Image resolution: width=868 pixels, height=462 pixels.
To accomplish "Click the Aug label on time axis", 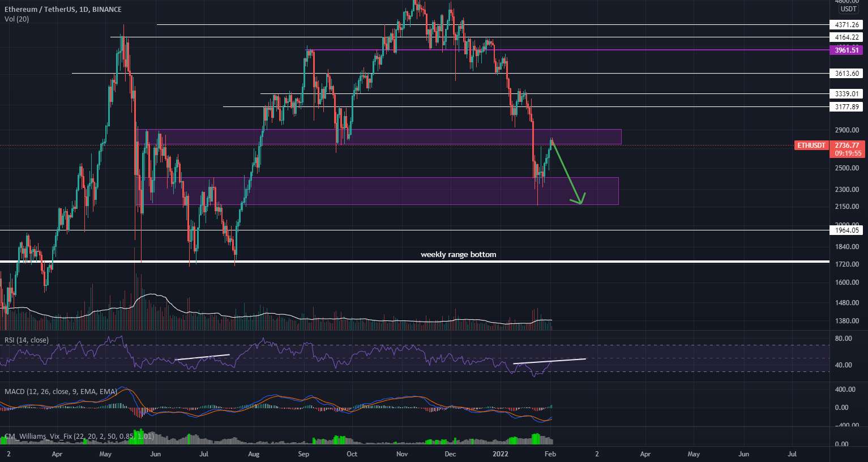I will pos(254,454).
